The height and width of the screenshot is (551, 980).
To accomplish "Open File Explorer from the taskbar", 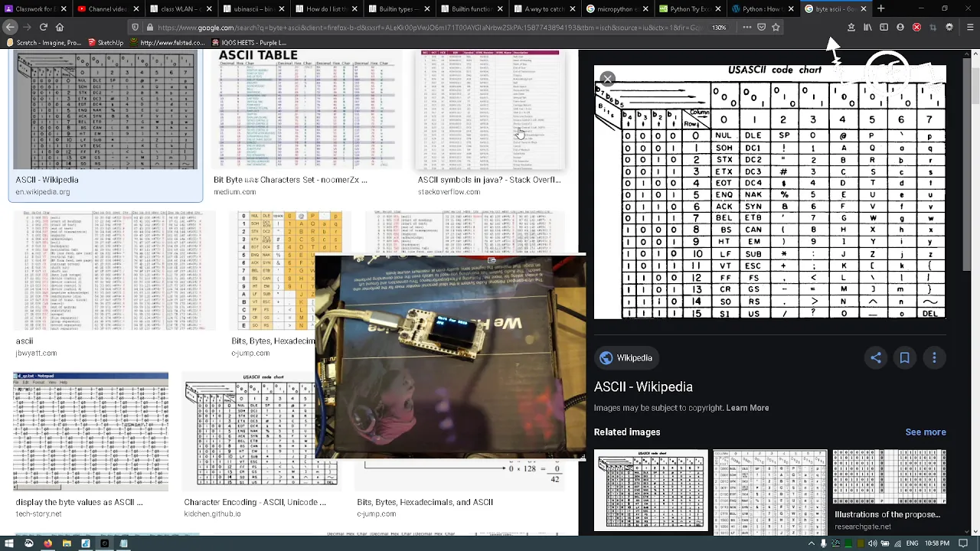I will [67, 543].
